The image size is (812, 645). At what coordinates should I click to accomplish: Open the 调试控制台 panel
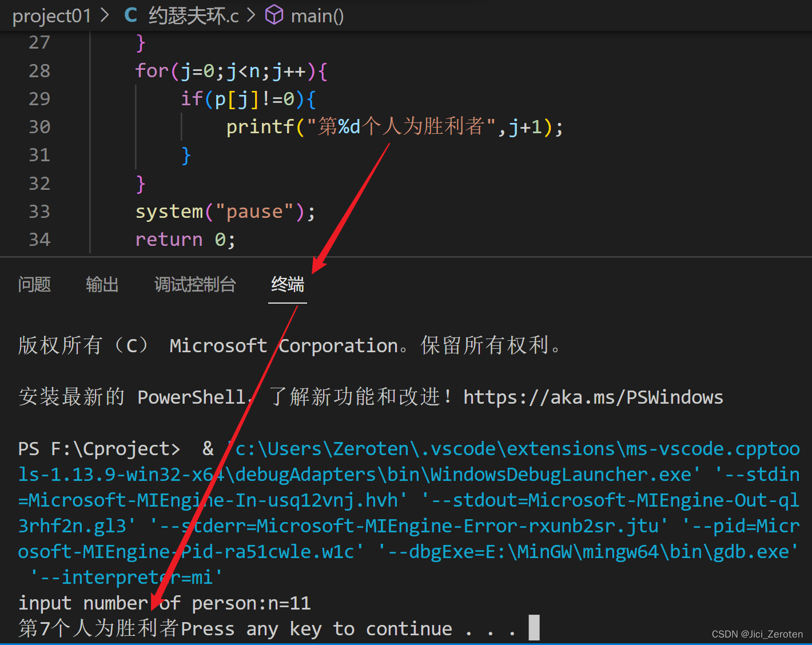(x=195, y=285)
